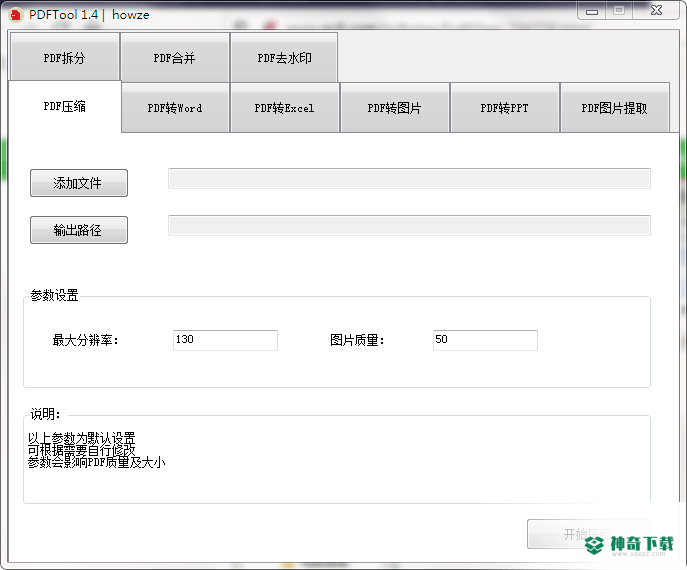Viewport: 687px width, 570px height.
Task: Open the PDF合并 tab
Action: (x=174, y=57)
